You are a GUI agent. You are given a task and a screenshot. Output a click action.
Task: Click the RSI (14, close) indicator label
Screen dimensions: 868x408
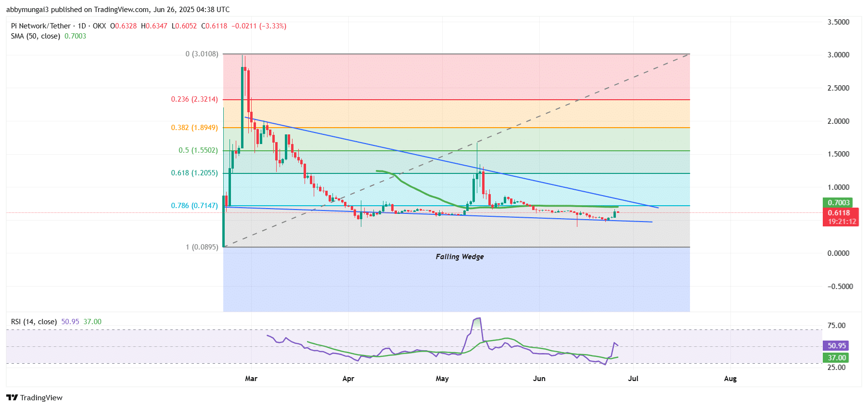(x=34, y=322)
